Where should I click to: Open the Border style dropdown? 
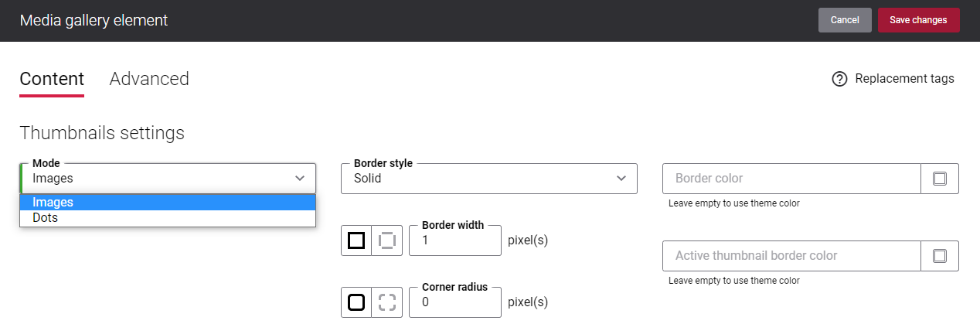click(489, 179)
